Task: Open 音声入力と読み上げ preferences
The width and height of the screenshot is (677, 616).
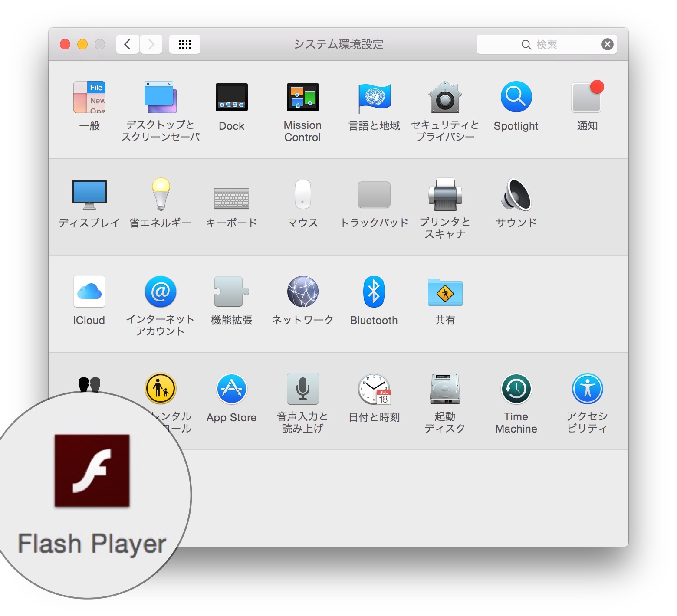Action: click(303, 389)
